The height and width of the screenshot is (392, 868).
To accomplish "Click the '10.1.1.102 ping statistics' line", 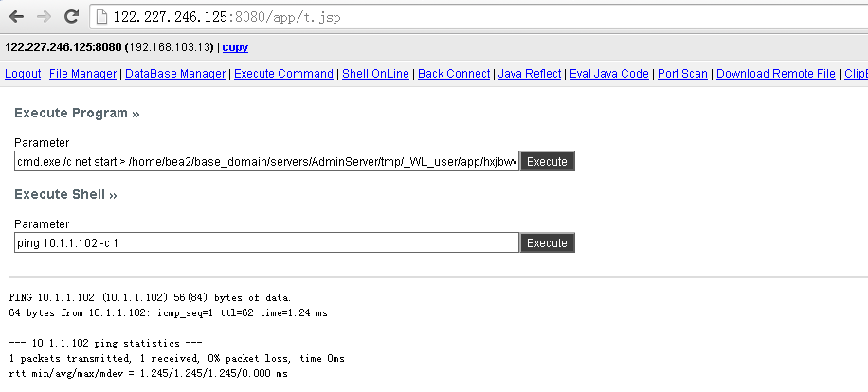I will [106, 344].
